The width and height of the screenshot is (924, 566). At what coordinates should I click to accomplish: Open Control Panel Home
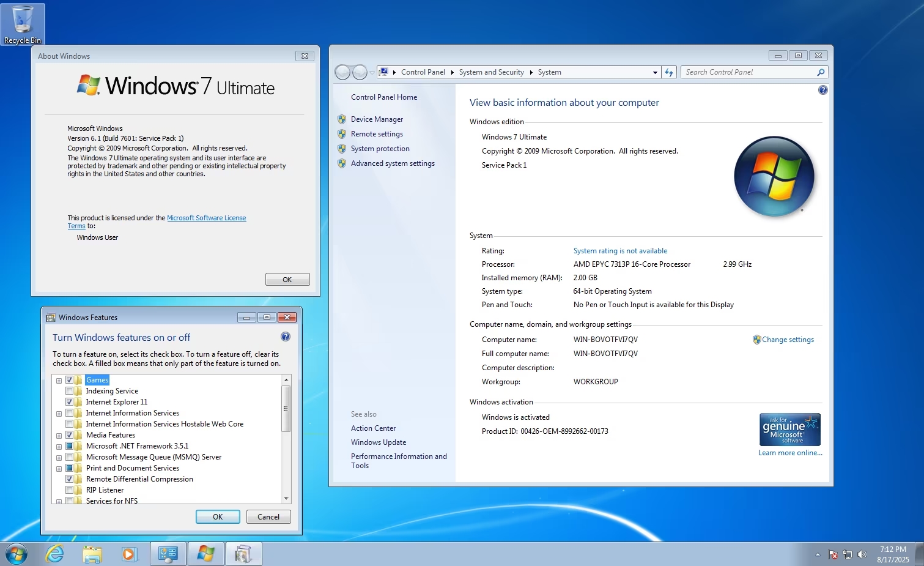384,97
